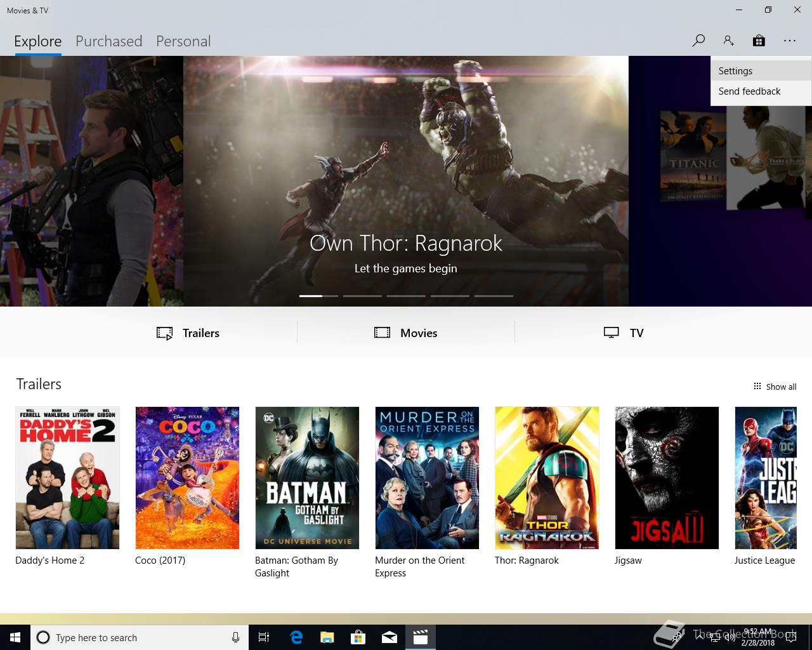Click the Cortana circle icon

click(43, 637)
